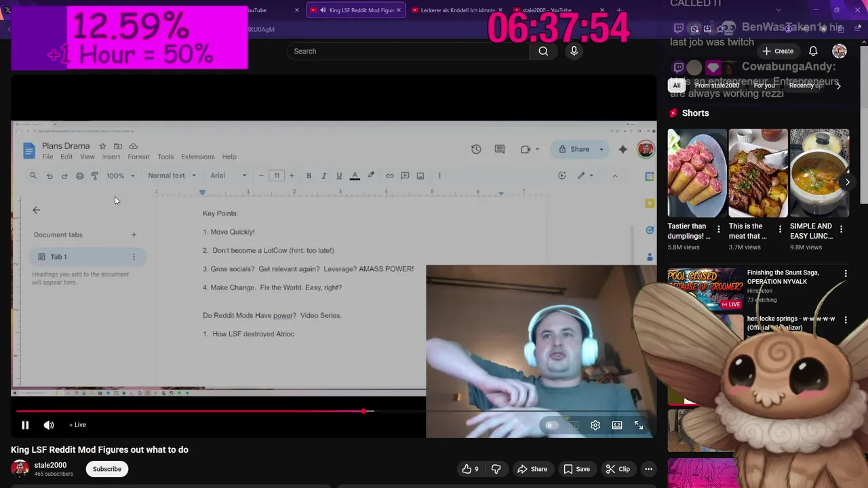Save the video to a playlist
The height and width of the screenshot is (488, 868).
click(576, 469)
